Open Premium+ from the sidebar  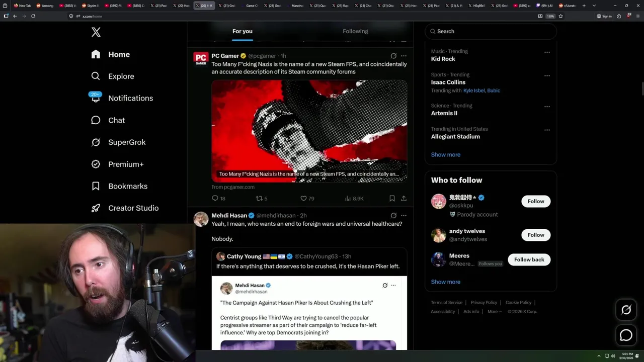click(x=117, y=164)
